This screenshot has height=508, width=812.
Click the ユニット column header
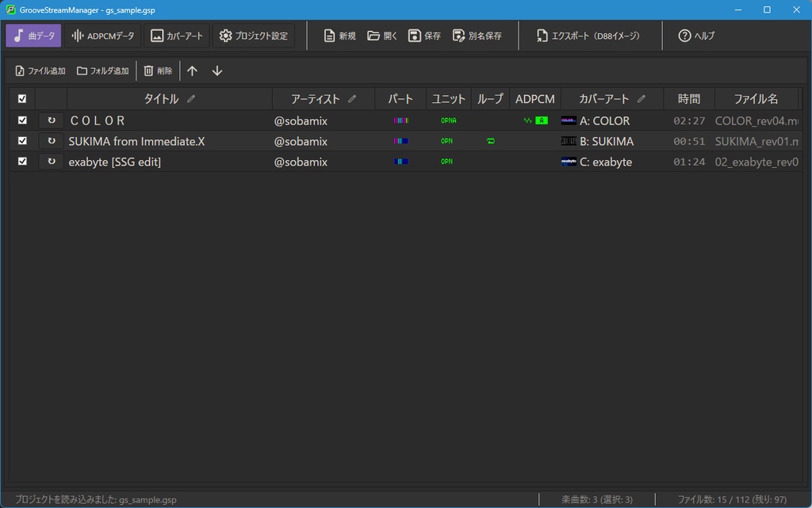[449, 99]
